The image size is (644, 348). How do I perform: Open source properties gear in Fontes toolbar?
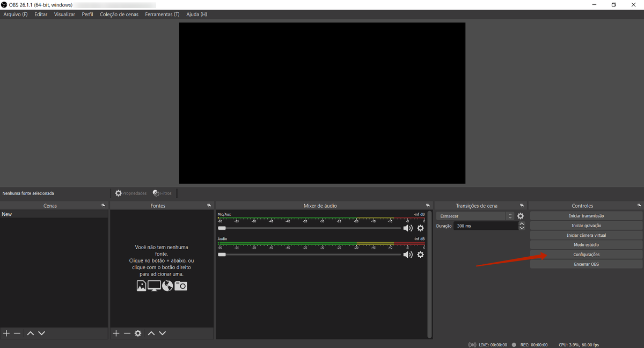(x=138, y=334)
